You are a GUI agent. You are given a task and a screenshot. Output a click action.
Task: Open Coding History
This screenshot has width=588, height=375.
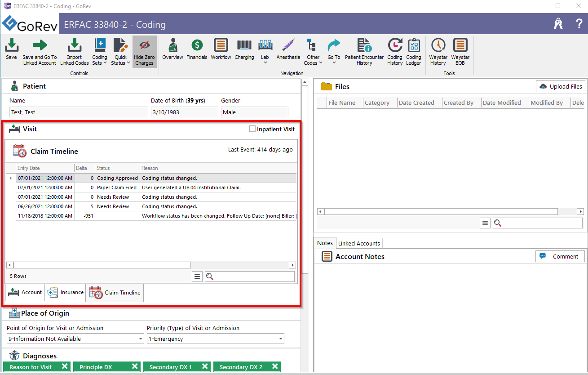pyautogui.click(x=395, y=52)
